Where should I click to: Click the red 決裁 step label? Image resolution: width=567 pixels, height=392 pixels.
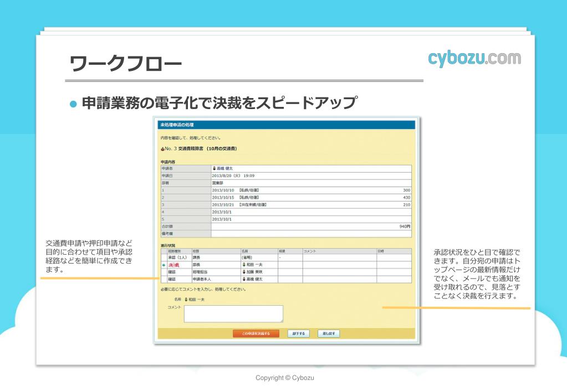click(173, 265)
